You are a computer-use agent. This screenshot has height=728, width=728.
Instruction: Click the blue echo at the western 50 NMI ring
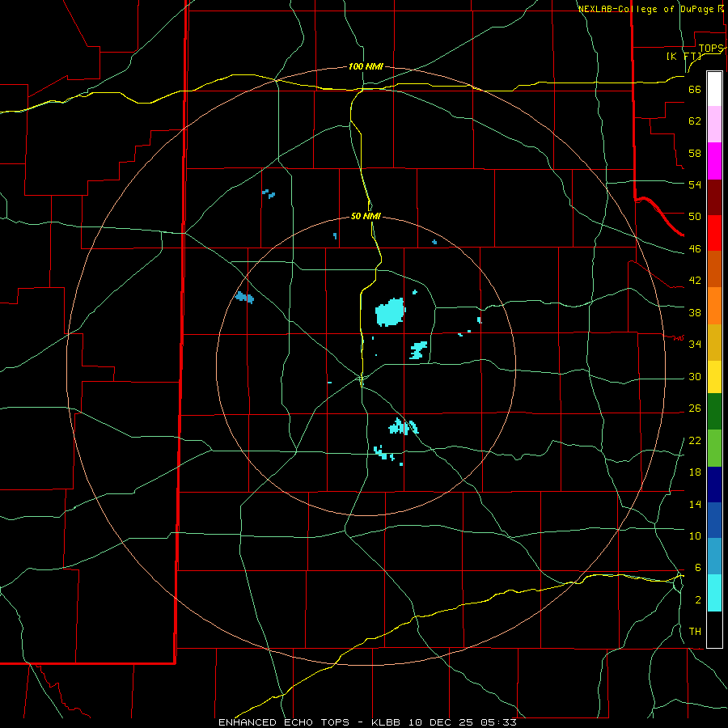click(244, 297)
